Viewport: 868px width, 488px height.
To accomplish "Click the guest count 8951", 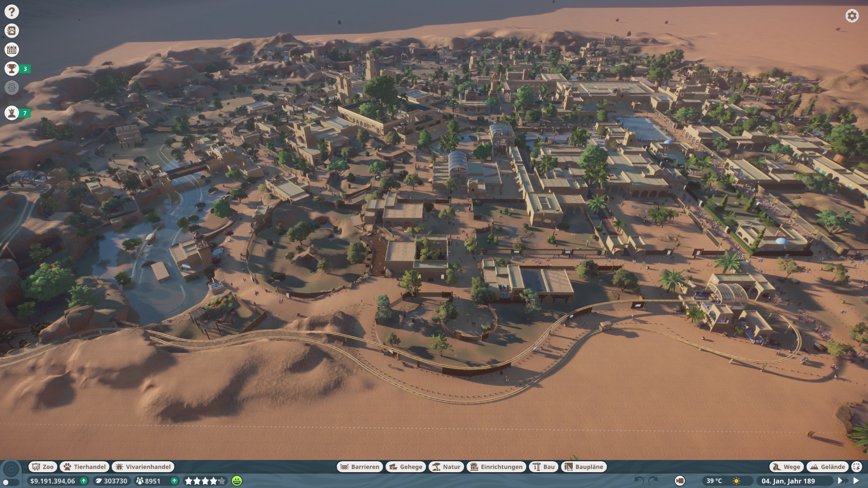I will tap(152, 481).
